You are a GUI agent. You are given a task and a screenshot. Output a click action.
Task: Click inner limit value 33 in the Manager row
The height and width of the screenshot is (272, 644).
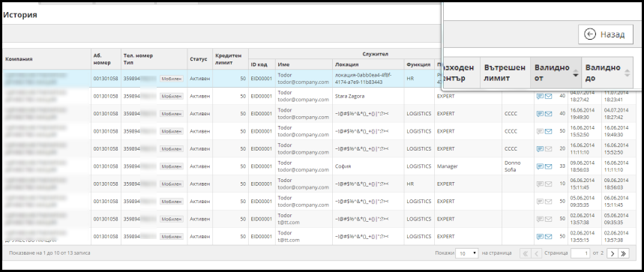click(x=562, y=166)
